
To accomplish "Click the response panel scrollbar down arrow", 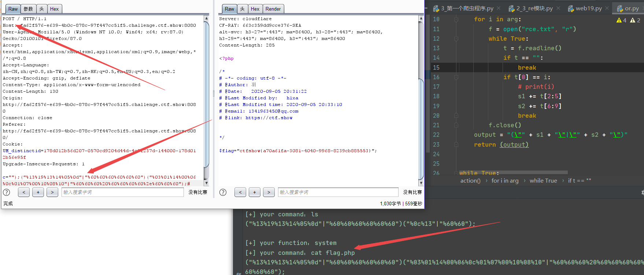I will 421,183.
